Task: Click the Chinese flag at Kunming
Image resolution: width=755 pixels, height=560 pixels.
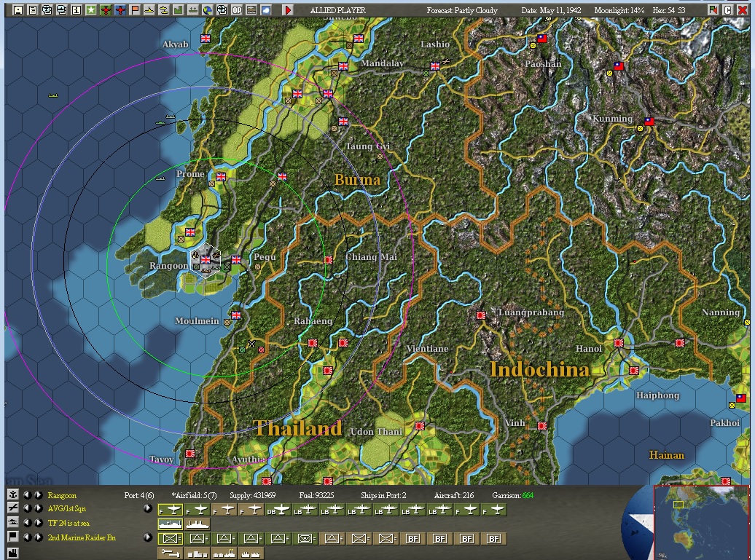Action: (x=649, y=122)
